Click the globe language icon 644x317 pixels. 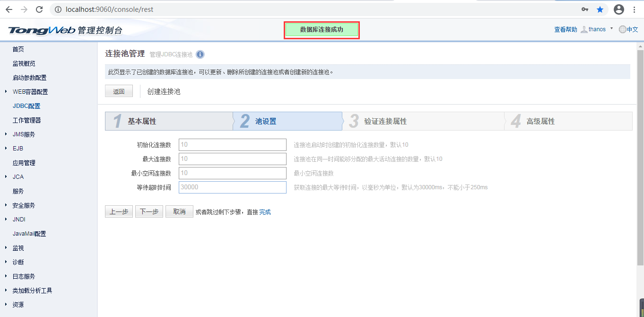pos(622,29)
